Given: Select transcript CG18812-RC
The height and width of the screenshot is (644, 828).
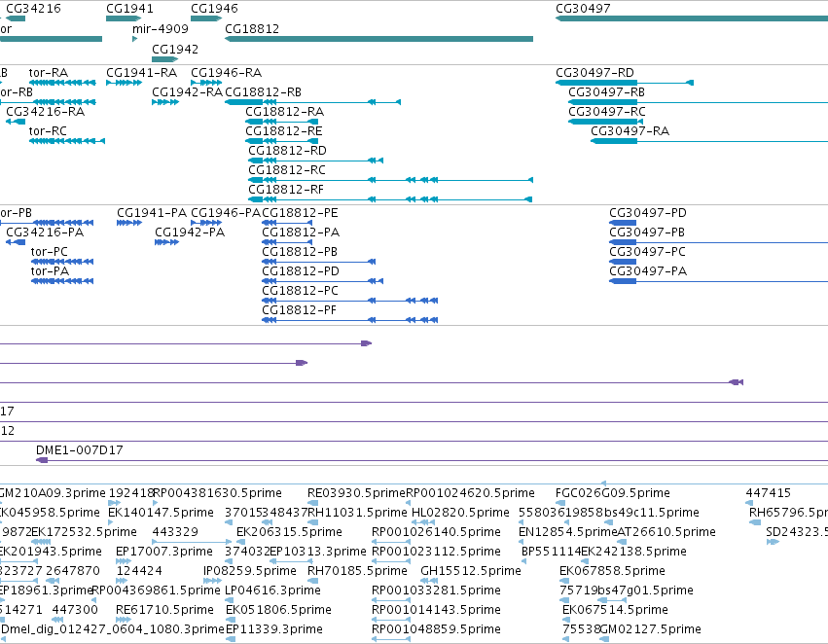Looking at the screenshot, I should pos(391,180).
